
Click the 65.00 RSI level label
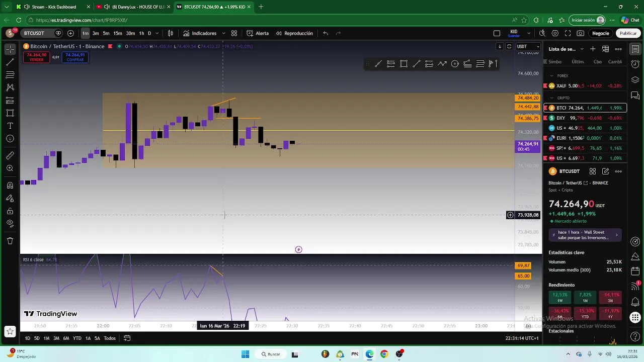[x=523, y=276]
